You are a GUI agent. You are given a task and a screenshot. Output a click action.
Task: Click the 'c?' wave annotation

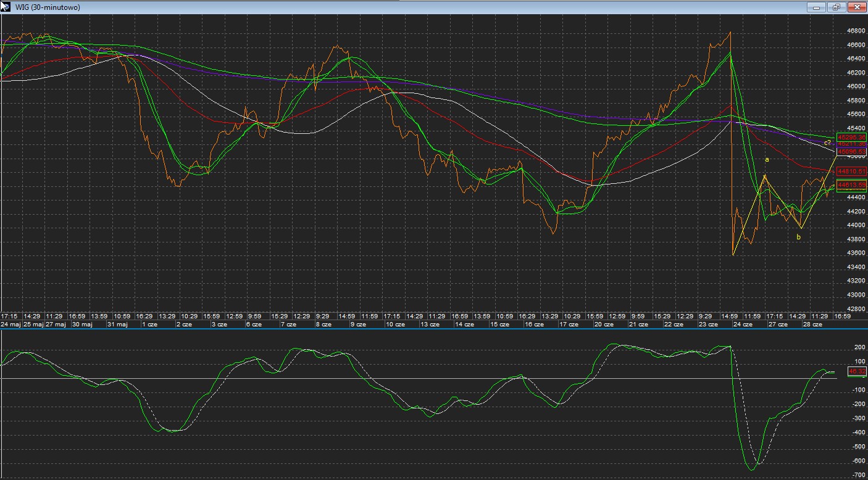(827, 143)
